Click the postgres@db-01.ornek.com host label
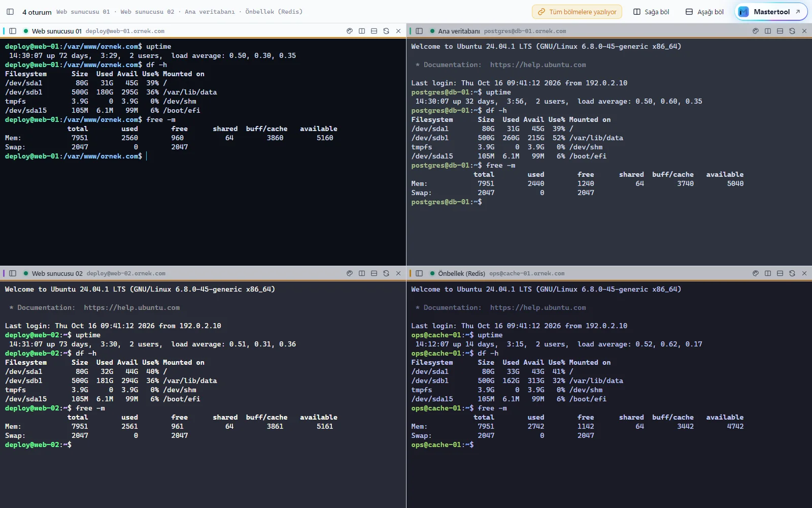 (x=525, y=31)
